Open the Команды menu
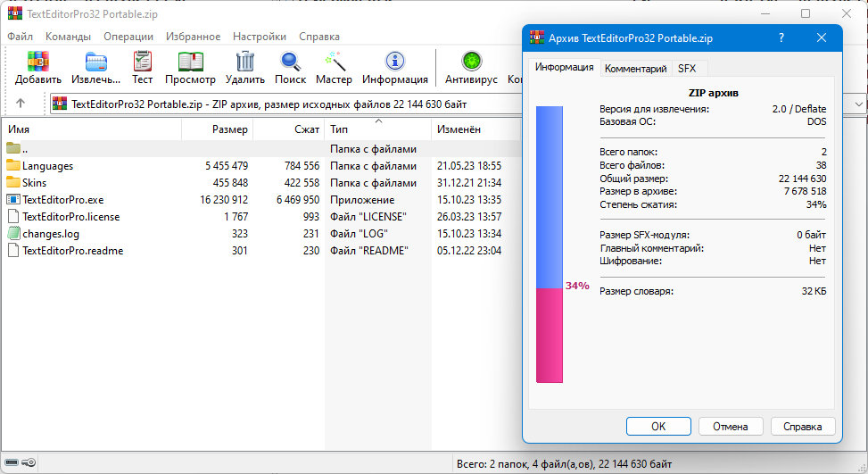Screen dimensions: 868x474 (68, 37)
